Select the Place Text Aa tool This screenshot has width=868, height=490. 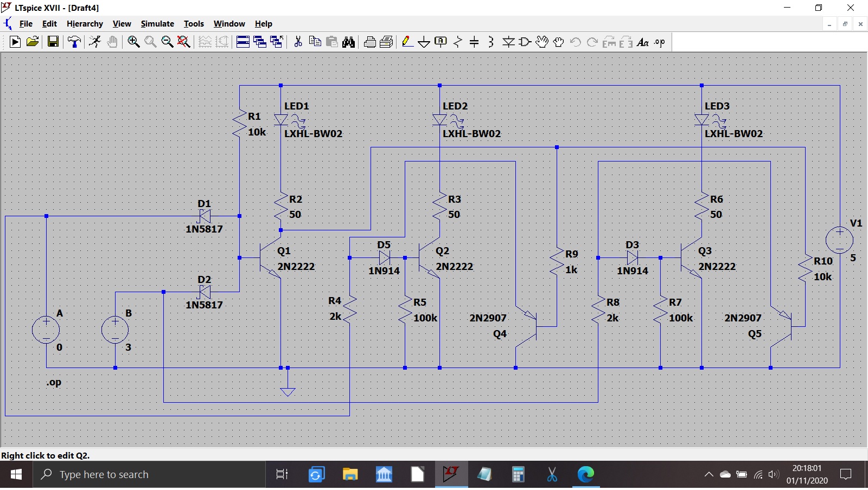[643, 42]
